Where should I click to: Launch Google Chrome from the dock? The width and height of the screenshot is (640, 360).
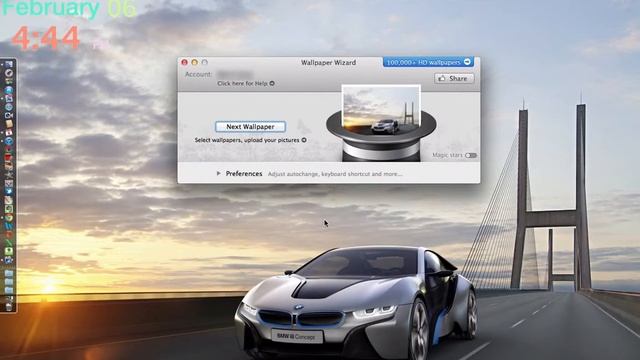[9, 217]
